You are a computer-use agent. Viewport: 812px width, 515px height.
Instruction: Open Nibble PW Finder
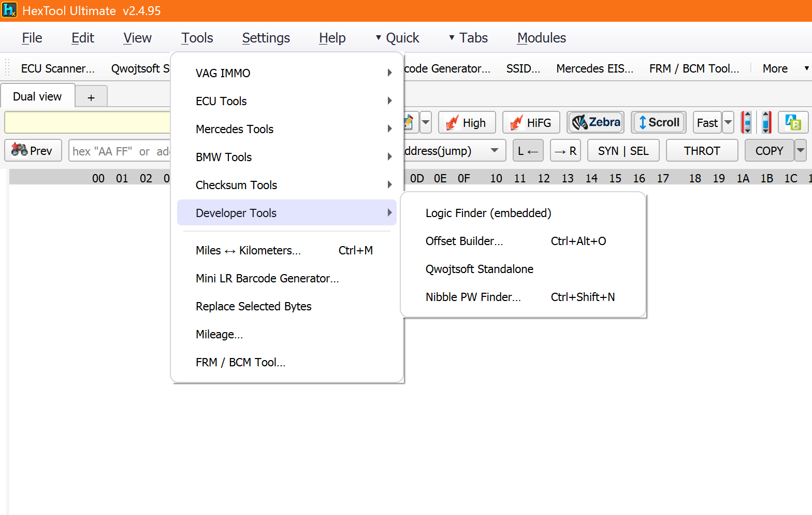click(523, 297)
